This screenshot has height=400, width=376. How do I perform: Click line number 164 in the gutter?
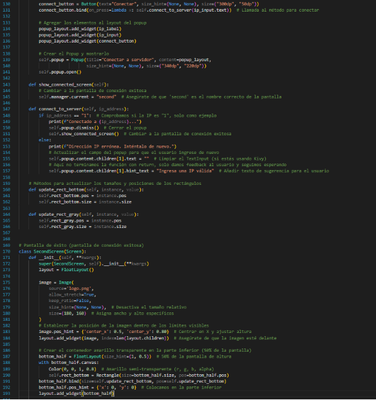[7, 214]
